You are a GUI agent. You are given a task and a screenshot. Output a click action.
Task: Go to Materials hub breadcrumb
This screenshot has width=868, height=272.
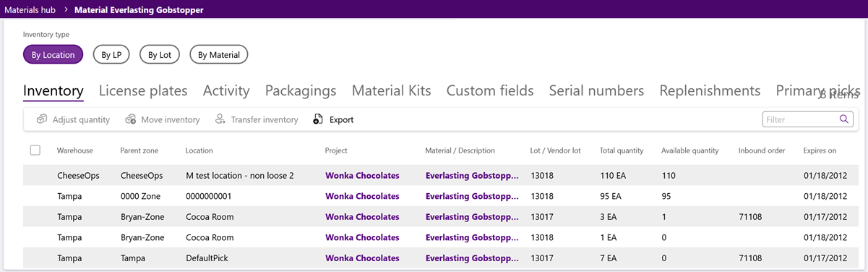point(30,10)
